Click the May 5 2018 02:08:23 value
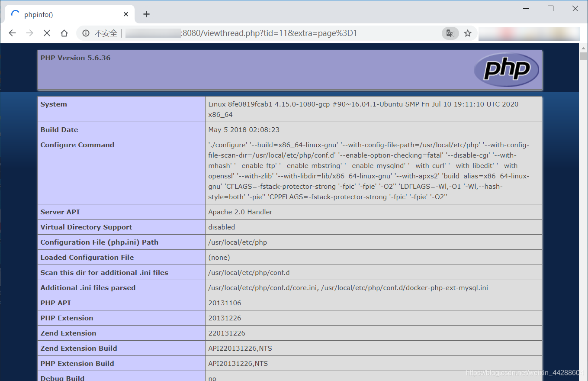This screenshot has height=381, width=588. (244, 130)
